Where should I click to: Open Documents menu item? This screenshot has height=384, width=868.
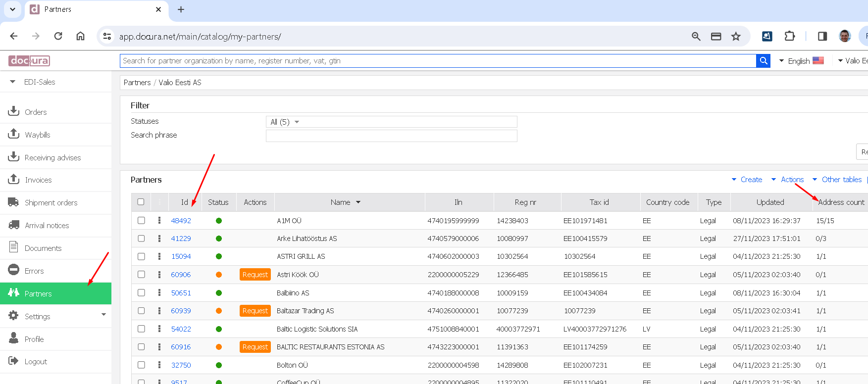click(x=55, y=248)
